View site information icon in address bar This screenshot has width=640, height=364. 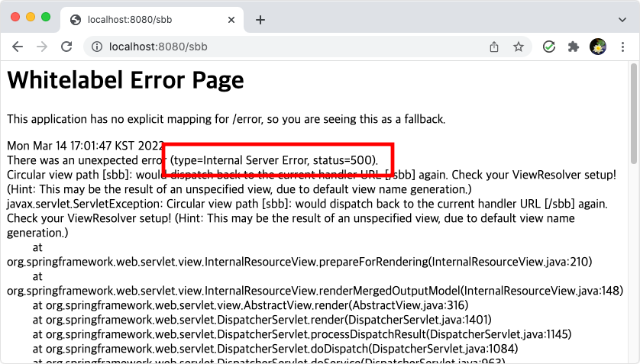coord(97,47)
